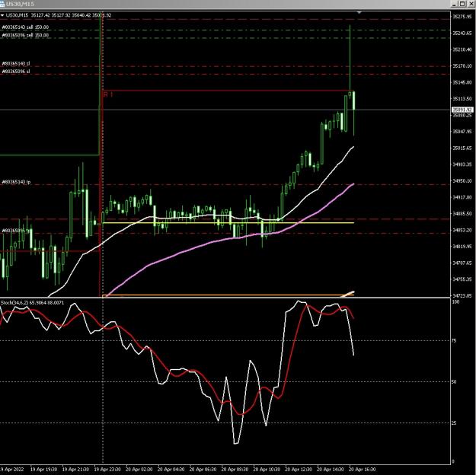Screen dimensions: 476x475
Task: Click the 34819.95 price scale label
Action: pos(462,247)
